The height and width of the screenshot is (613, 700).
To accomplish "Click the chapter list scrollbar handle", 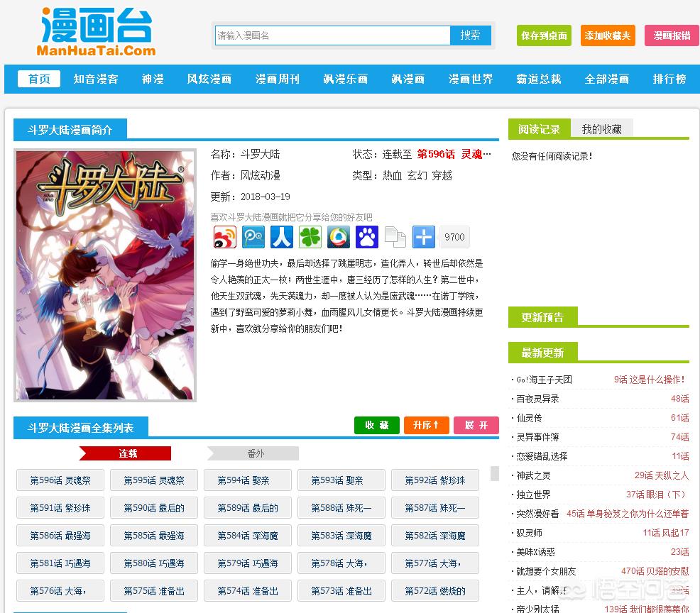I will [495, 473].
